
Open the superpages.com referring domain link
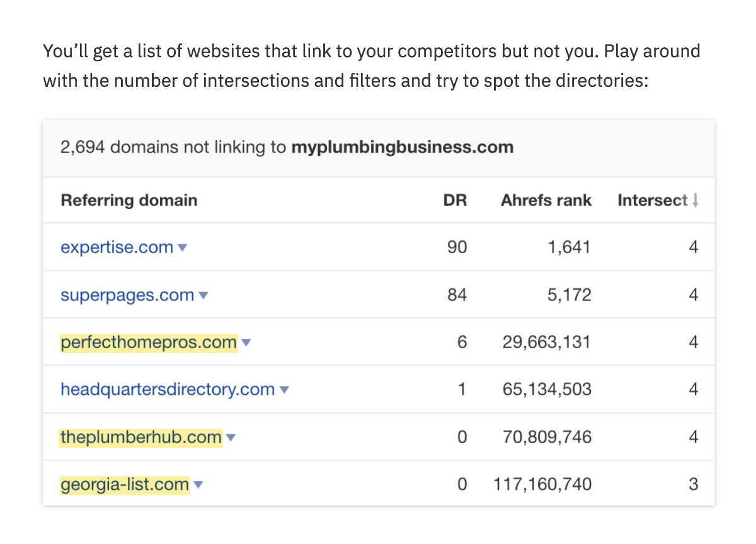127,295
